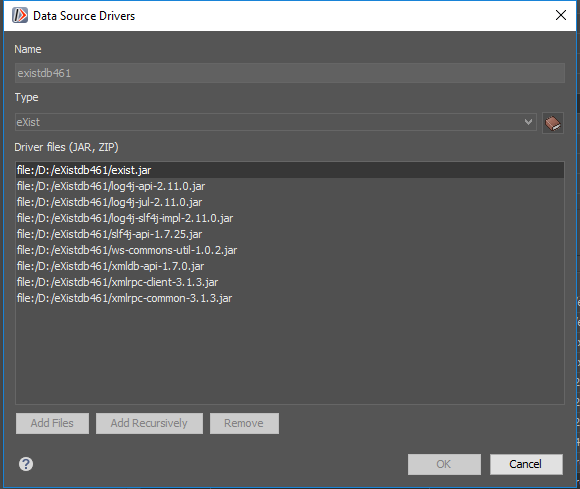Dismiss dialog with Cancel button
580x489 pixels.
[x=526, y=464]
